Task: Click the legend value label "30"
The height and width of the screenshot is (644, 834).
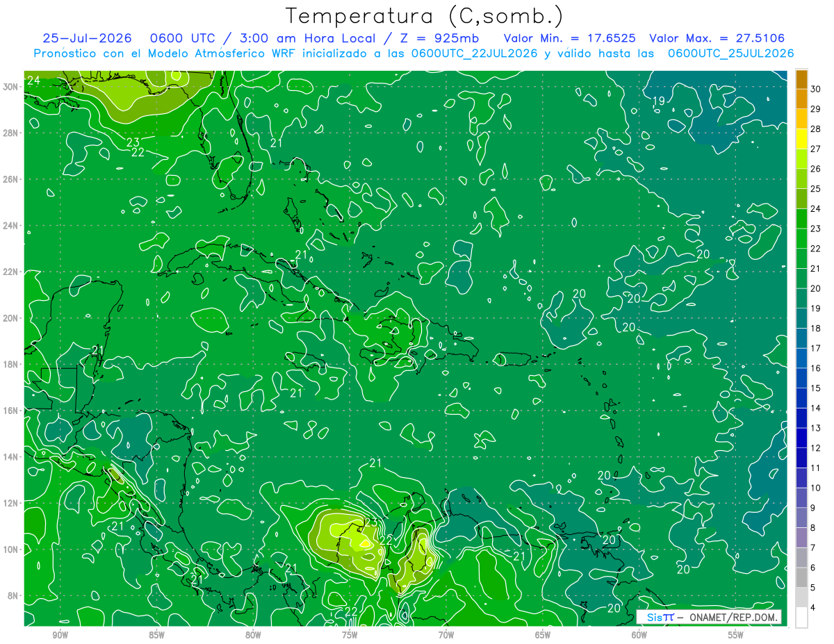Action: (x=816, y=89)
